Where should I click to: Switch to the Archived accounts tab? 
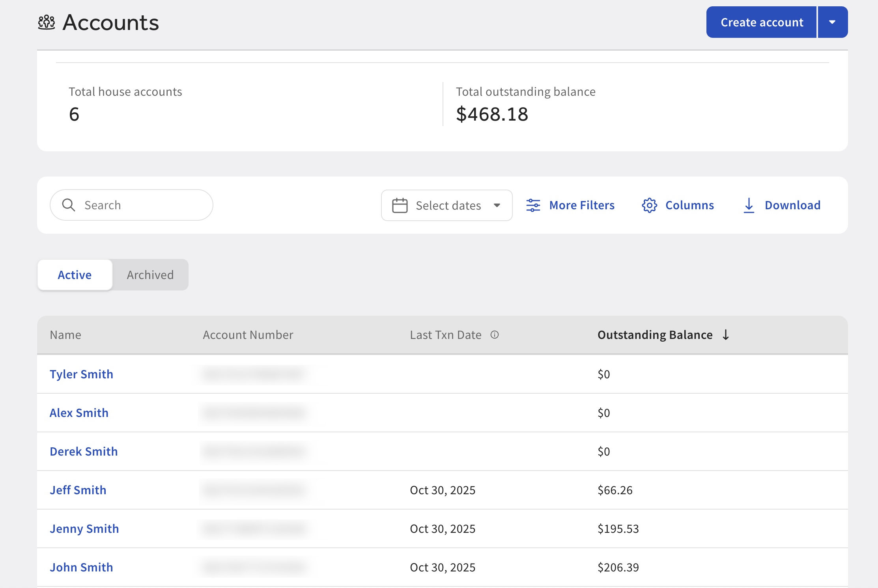point(150,275)
